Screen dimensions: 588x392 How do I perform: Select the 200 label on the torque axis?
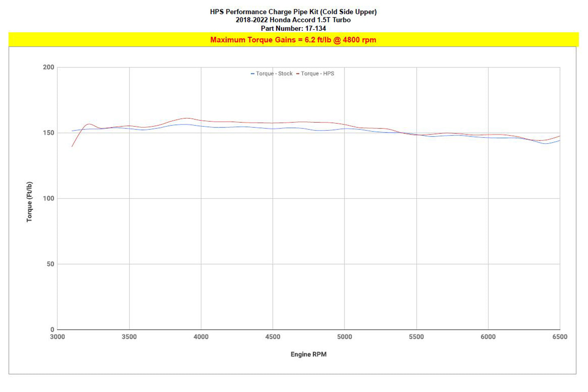click(x=48, y=67)
